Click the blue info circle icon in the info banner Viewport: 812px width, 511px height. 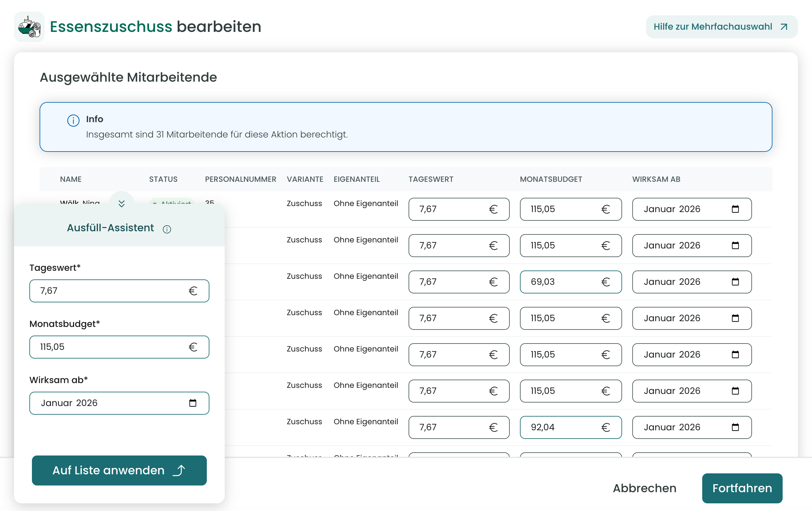(73, 120)
